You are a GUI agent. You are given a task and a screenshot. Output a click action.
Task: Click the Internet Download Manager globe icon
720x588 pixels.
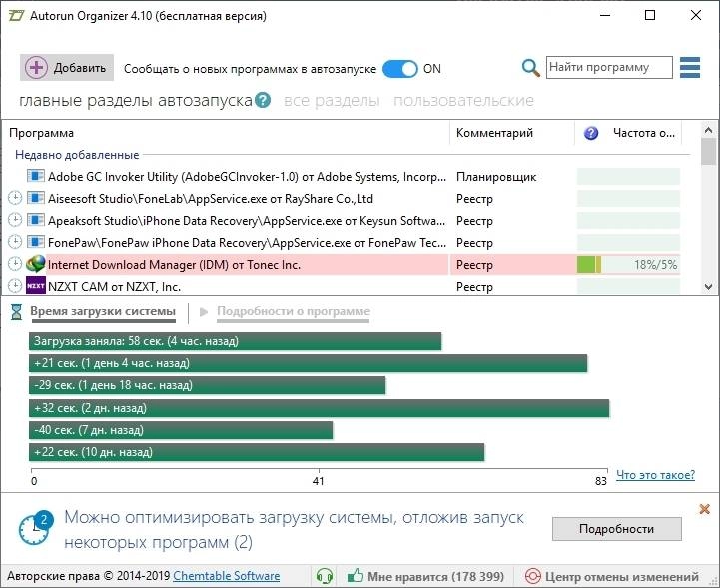35,264
